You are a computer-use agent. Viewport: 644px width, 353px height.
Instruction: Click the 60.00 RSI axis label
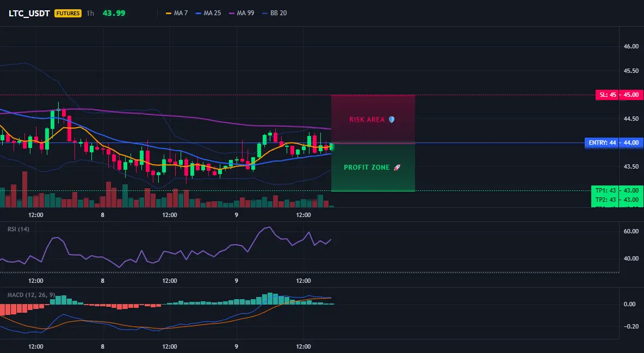tap(631, 231)
